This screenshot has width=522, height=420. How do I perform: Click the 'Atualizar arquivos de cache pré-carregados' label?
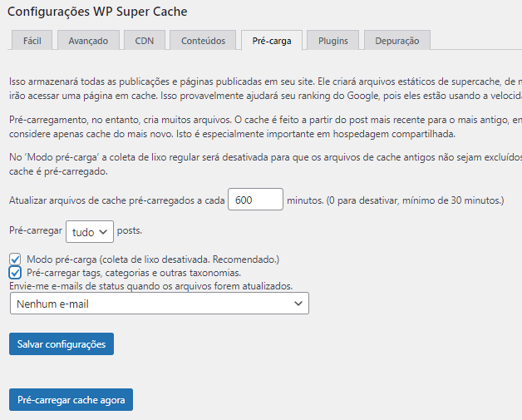tap(116, 200)
